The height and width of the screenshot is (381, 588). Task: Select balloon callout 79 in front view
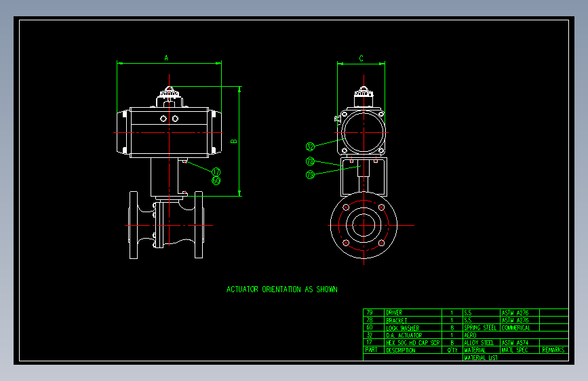(310, 174)
